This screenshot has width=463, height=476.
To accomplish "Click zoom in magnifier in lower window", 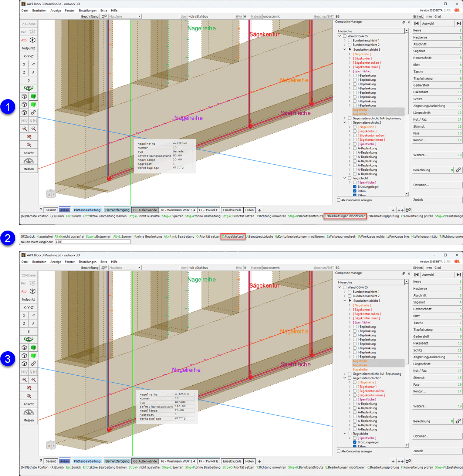I will click(x=24, y=380).
